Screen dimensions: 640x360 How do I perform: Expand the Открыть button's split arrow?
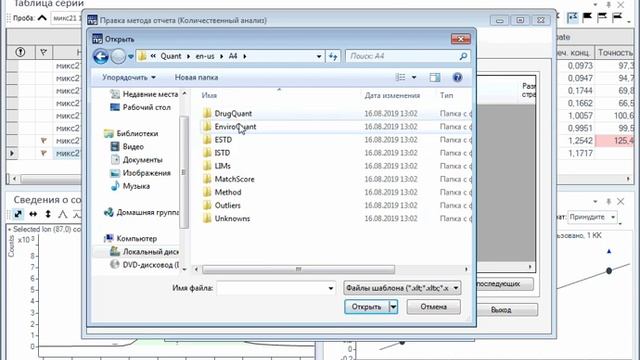(x=393, y=307)
